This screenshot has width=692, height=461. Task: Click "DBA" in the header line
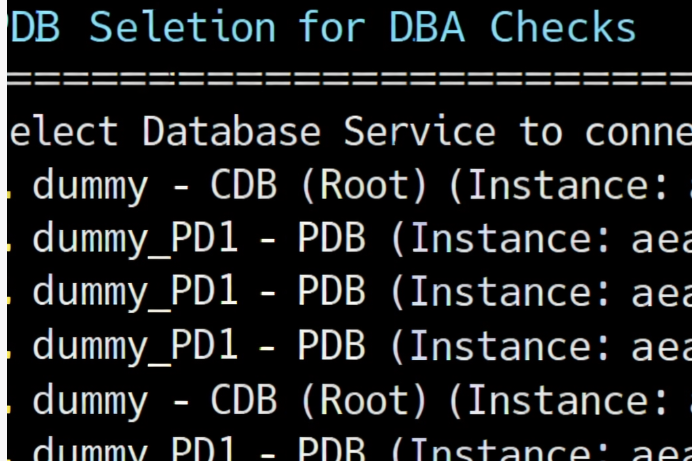(426, 28)
